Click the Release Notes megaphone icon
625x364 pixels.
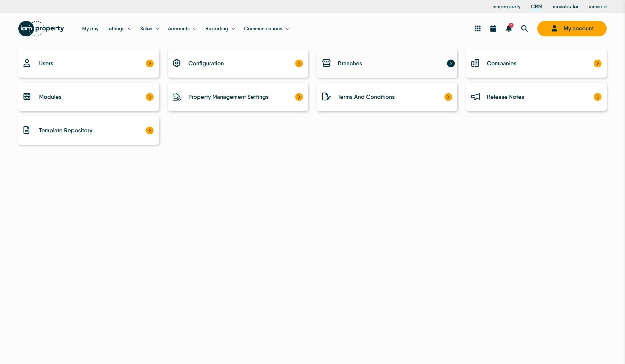(475, 97)
